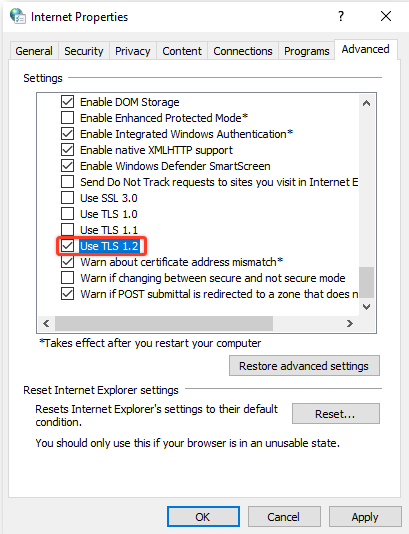
Task: Uncheck Warn about certificate address mismatch
Action: coord(67,262)
